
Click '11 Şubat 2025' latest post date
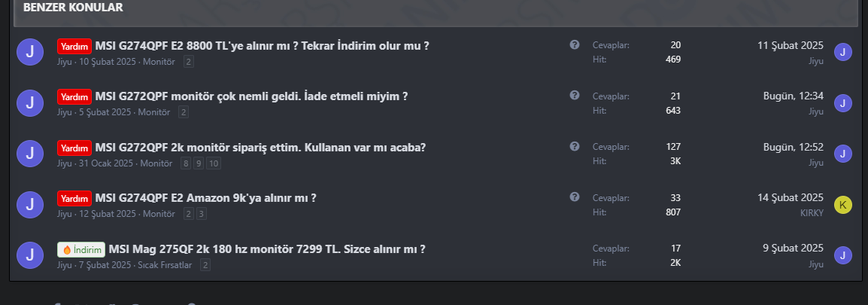click(x=790, y=45)
